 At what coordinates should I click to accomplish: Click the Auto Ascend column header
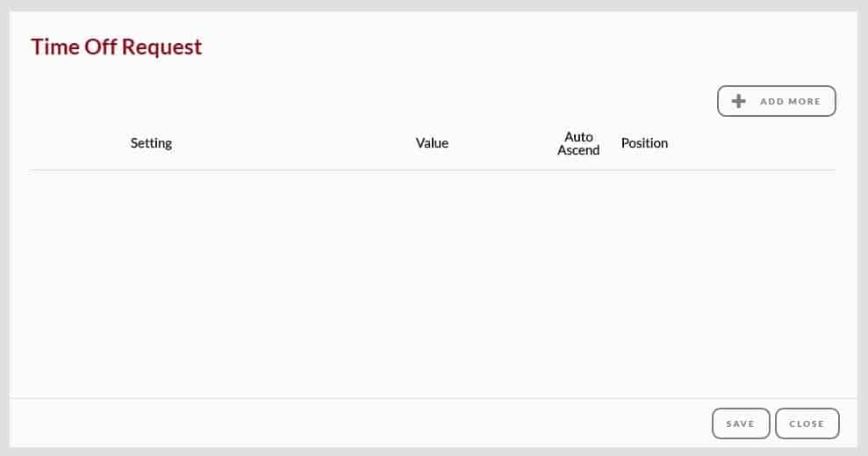(578, 143)
